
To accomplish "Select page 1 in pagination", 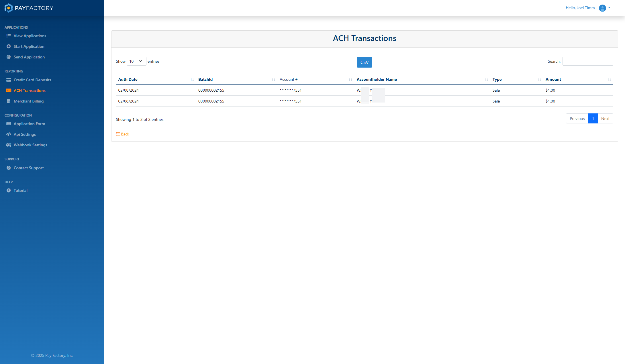I will click(x=593, y=119).
